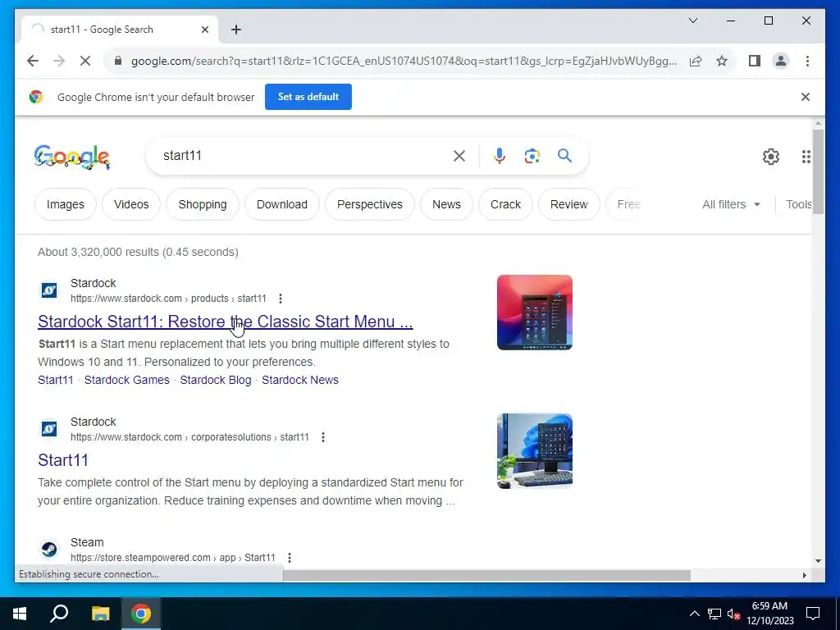Close the start11 Google Search tab
This screenshot has height=630, width=840.
click(204, 30)
